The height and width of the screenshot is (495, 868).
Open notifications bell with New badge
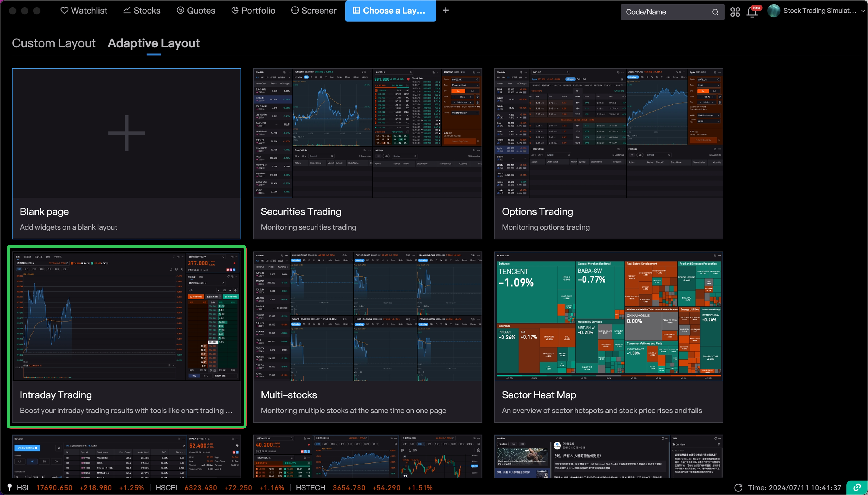[752, 12]
